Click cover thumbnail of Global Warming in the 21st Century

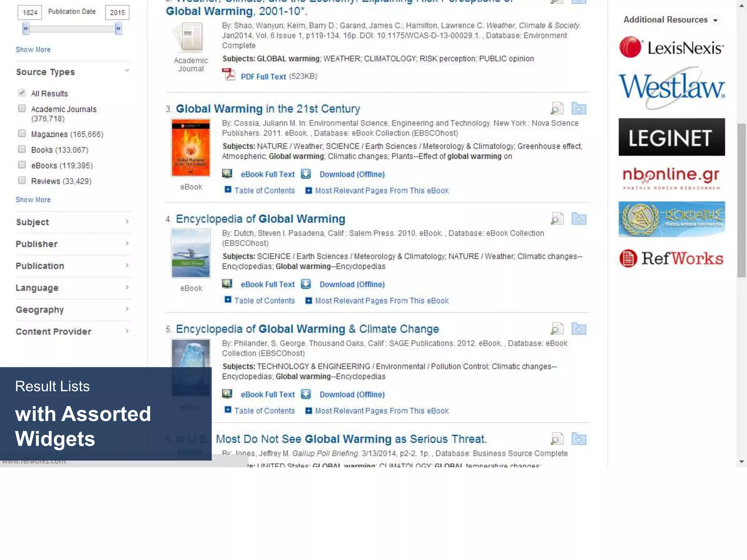click(191, 148)
